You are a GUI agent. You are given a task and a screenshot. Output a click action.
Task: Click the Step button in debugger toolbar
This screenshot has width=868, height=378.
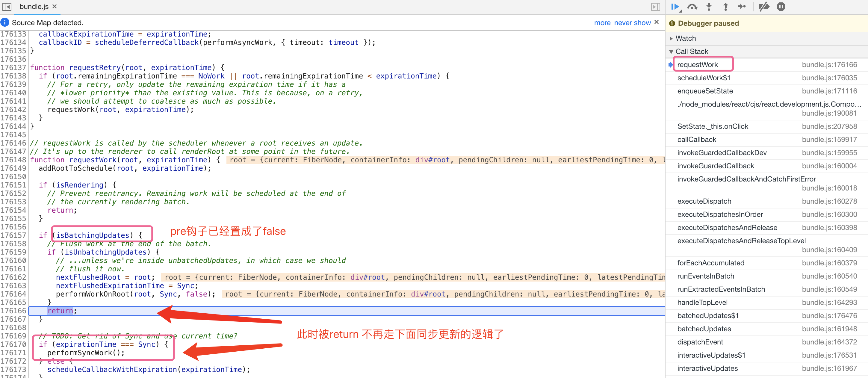742,7
